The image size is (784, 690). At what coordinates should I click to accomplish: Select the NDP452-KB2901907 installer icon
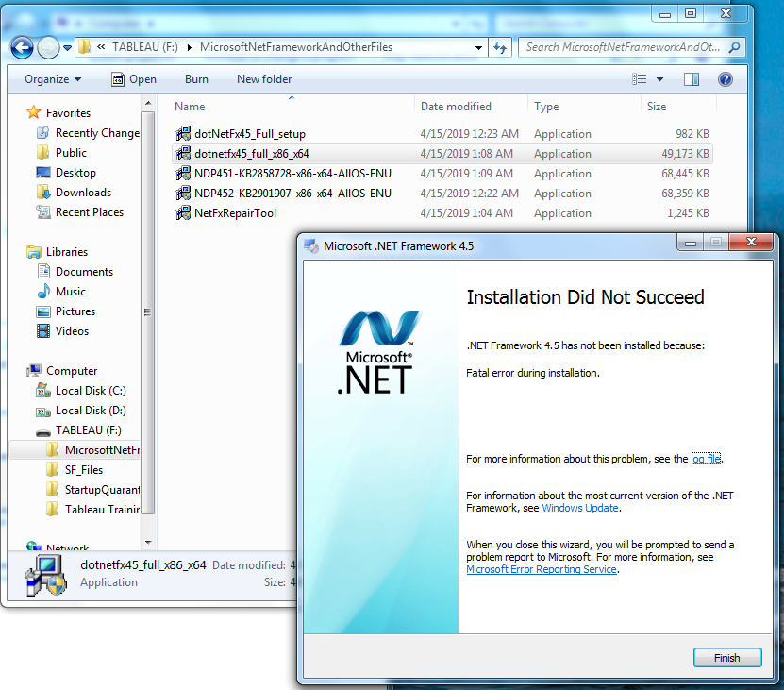point(183,194)
